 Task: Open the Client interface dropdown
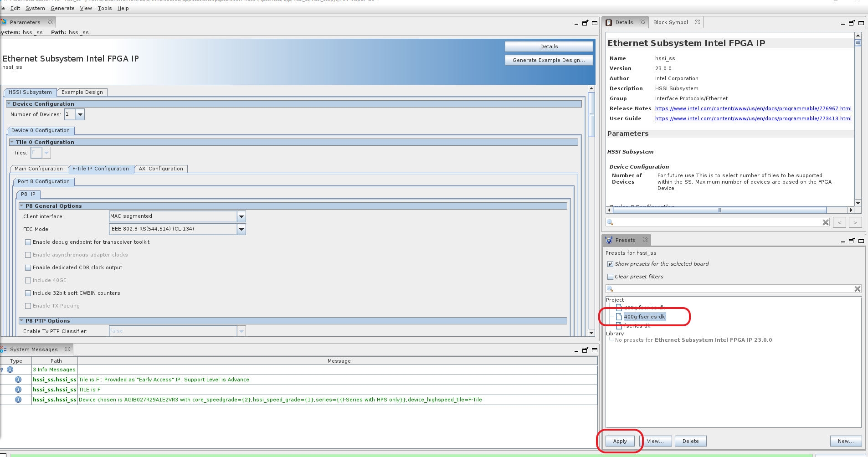click(x=241, y=216)
